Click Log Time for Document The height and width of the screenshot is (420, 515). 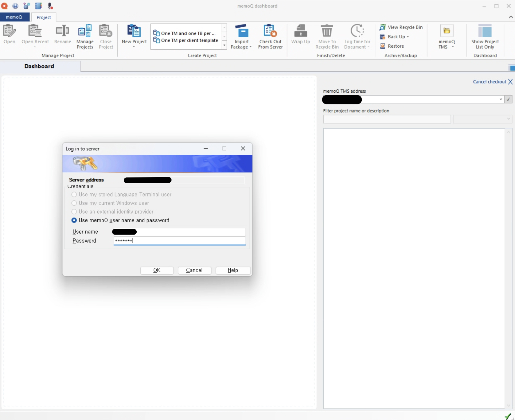tap(357, 37)
